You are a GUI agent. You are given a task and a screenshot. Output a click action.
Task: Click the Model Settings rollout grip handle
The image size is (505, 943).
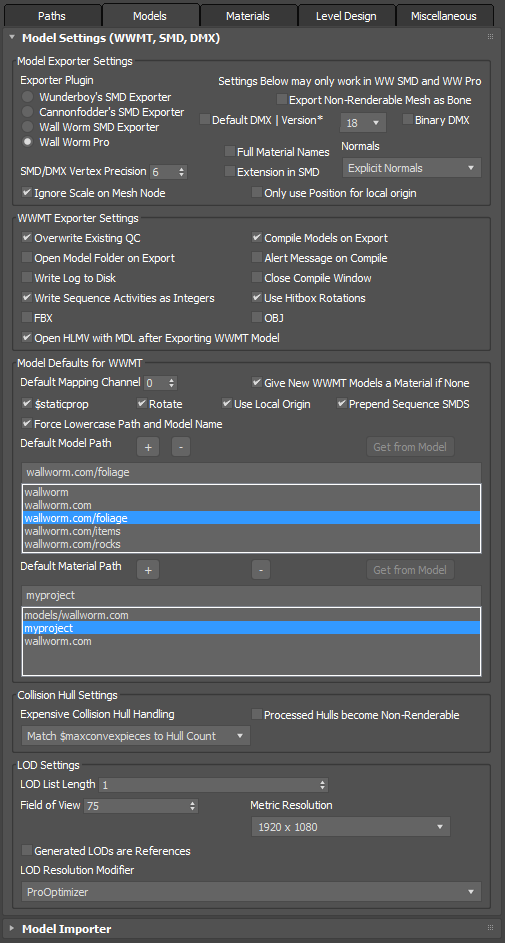(490, 37)
